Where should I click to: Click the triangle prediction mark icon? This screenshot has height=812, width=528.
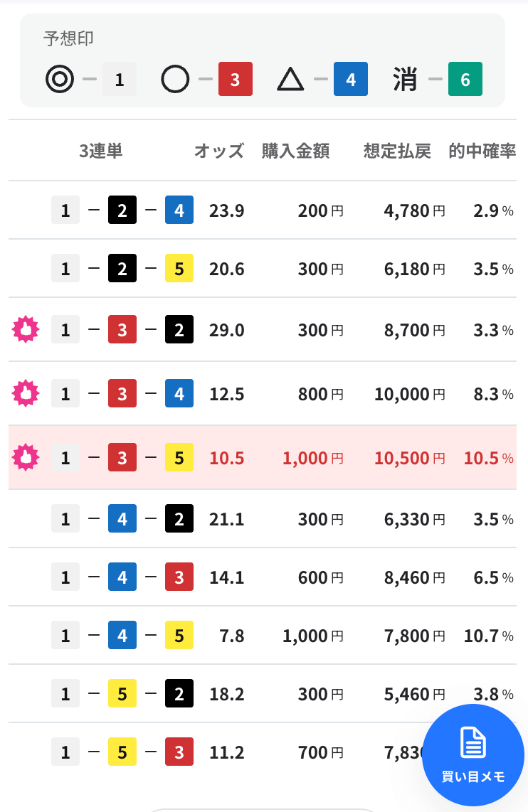(290, 80)
